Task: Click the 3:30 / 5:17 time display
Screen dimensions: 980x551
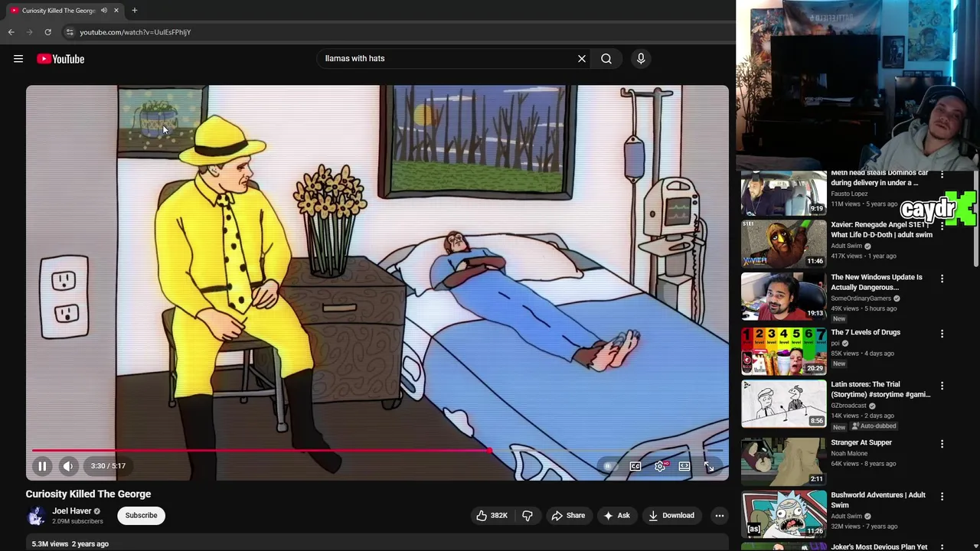Action: coord(108,466)
